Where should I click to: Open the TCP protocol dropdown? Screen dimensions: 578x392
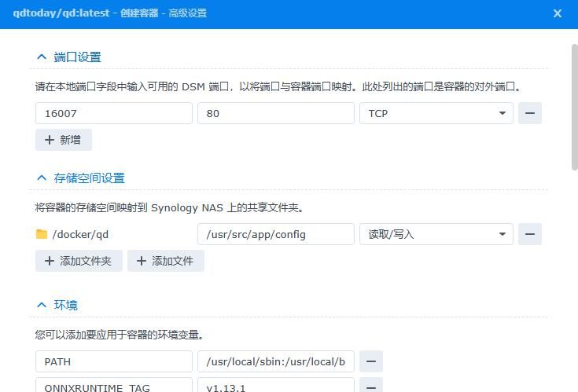pos(436,113)
